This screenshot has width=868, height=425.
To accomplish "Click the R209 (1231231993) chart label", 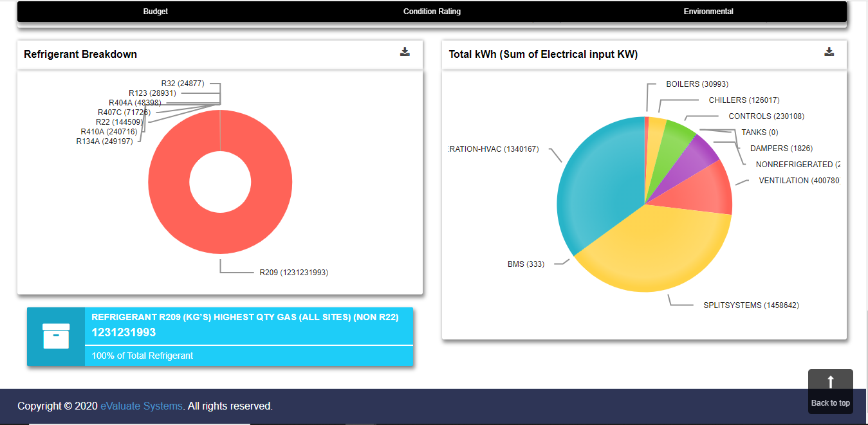I will (293, 273).
